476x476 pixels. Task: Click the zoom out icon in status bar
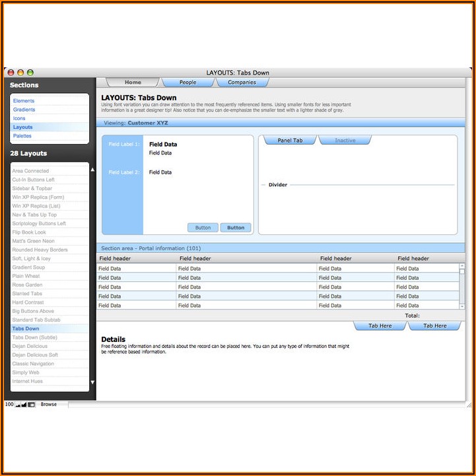point(18,405)
